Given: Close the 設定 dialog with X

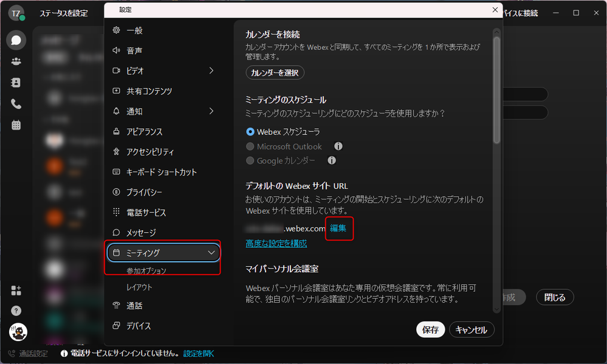Looking at the screenshot, I should pyautogui.click(x=495, y=10).
